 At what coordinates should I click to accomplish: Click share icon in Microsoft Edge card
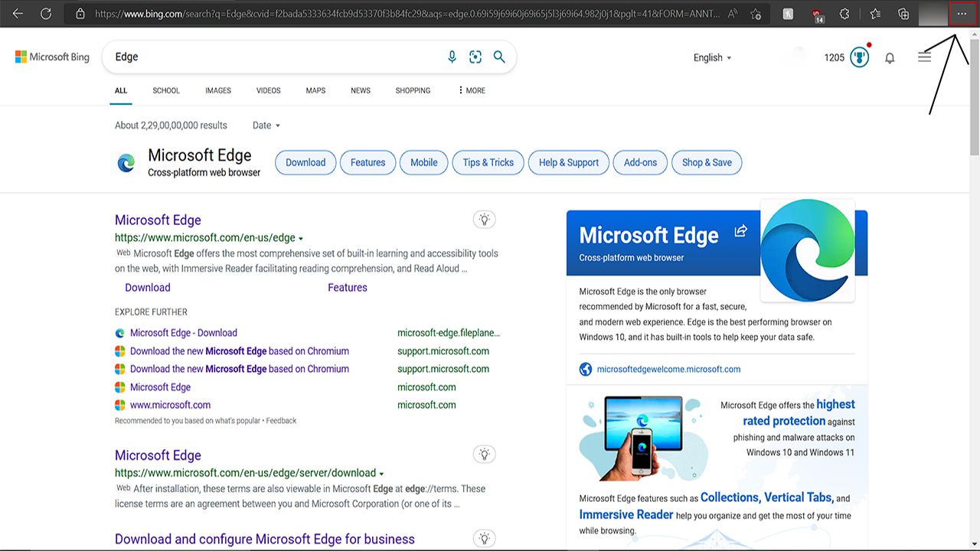(x=740, y=231)
